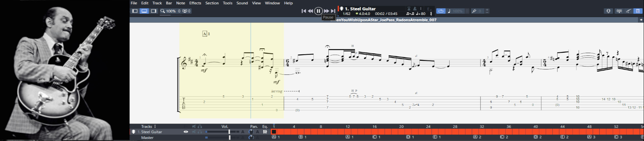Click the Steel Guitar pan knob

click(251, 132)
